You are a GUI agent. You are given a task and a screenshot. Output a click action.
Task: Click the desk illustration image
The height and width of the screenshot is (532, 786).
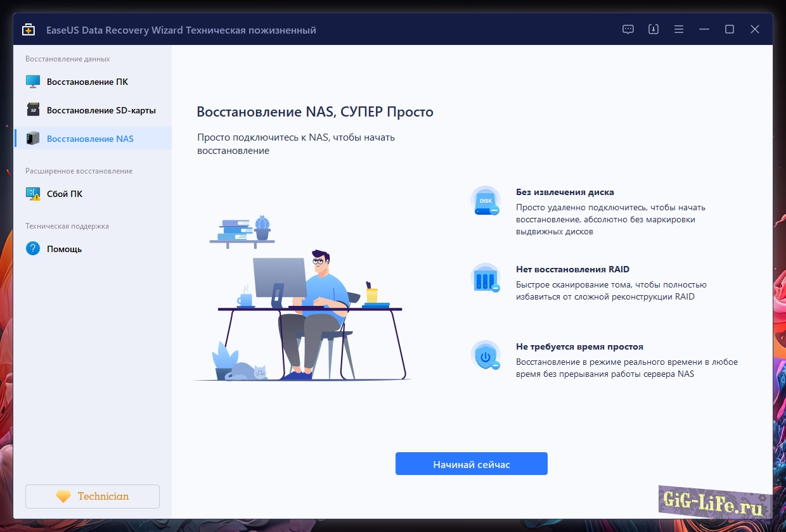tap(302, 299)
